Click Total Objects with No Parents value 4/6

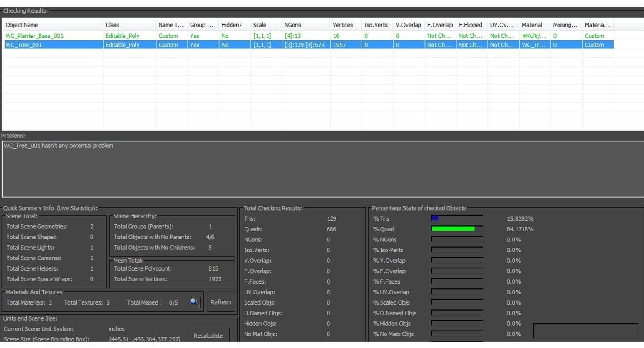pyautogui.click(x=210, y=237)
